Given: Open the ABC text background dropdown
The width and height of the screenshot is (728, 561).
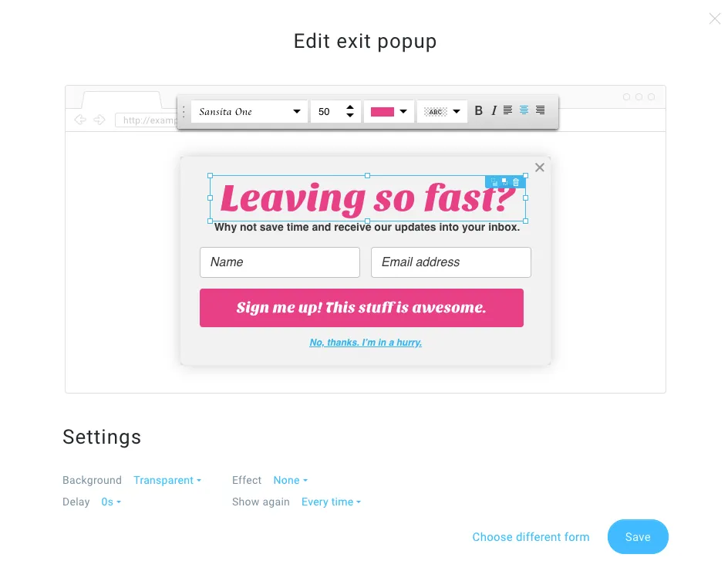Looking at the screenshot, I should click(442, 111).
